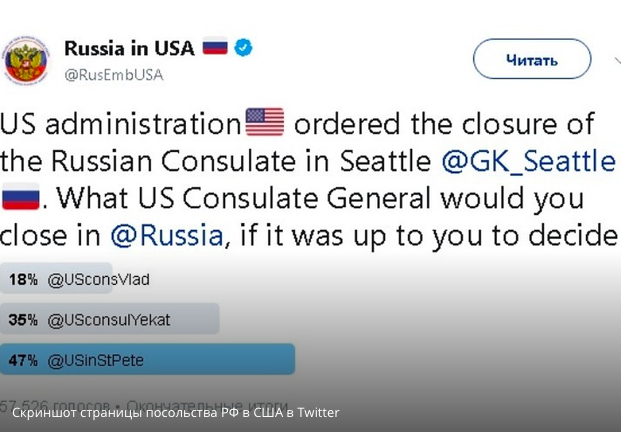621x432 pixels.
Task: Click the 35% poll percentage label
Action: 23,320
